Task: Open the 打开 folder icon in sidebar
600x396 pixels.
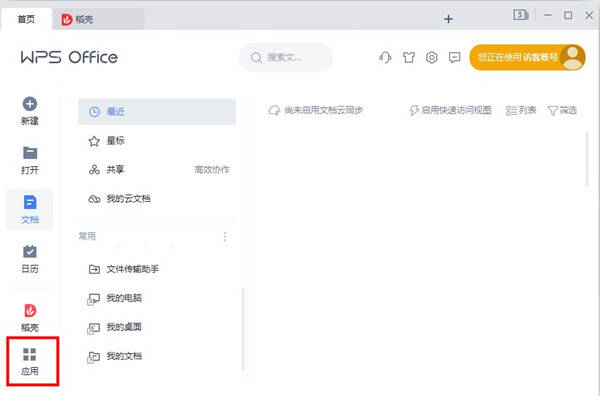Action: pyautogui.click(x=30, y=153)
